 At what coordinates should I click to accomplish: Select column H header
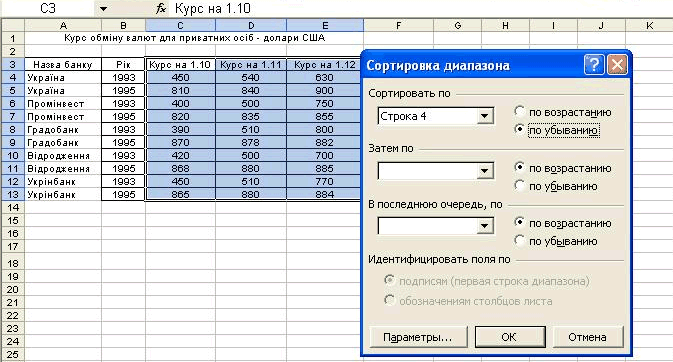(505, 25)
